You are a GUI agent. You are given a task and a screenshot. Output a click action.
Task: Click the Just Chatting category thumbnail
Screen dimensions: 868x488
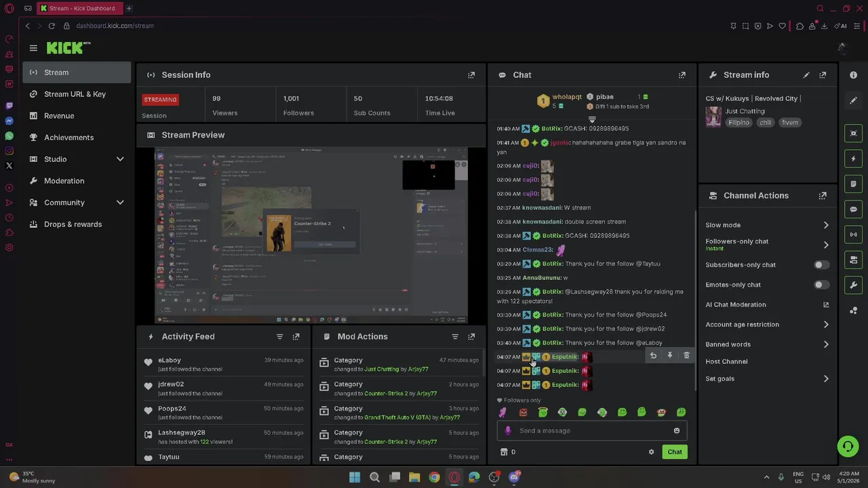tap(713, 117)
